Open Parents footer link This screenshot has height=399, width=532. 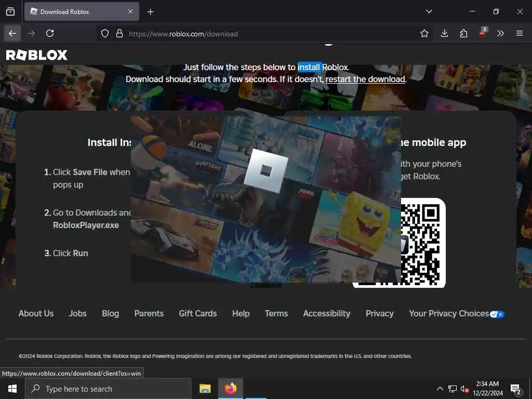click(x=149, y=313)
